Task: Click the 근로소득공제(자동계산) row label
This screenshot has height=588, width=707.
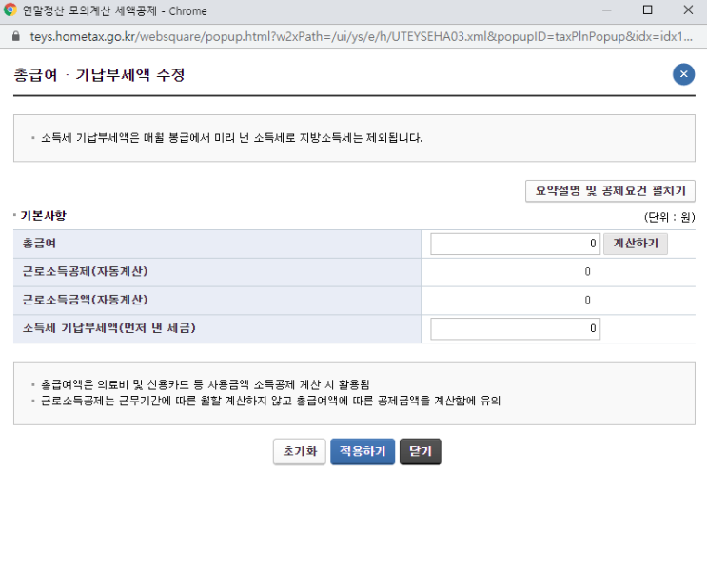Action: point(86,271)
